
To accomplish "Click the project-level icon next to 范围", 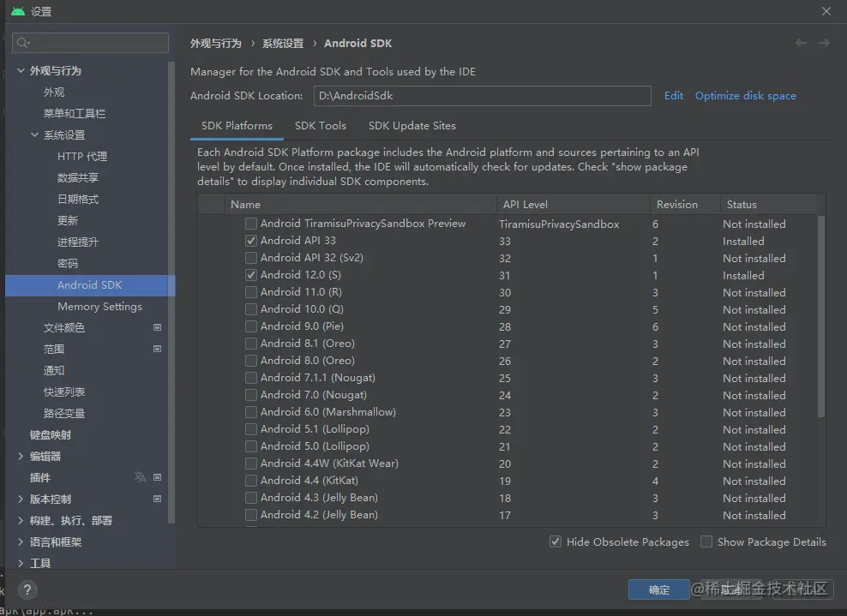I will click(157, 349).
